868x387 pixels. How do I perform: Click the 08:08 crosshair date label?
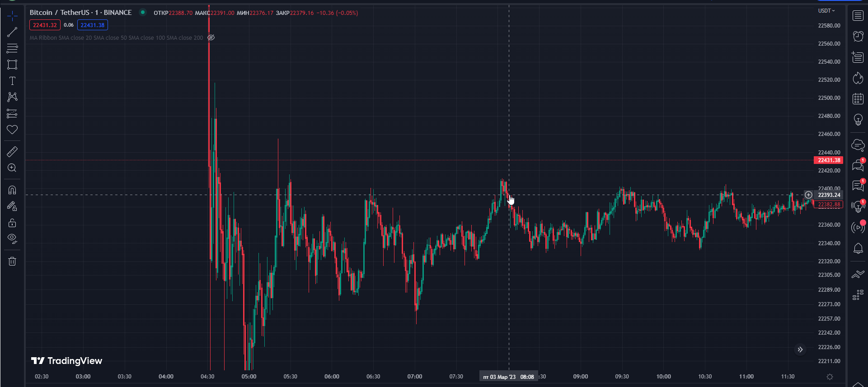point(508,377)
